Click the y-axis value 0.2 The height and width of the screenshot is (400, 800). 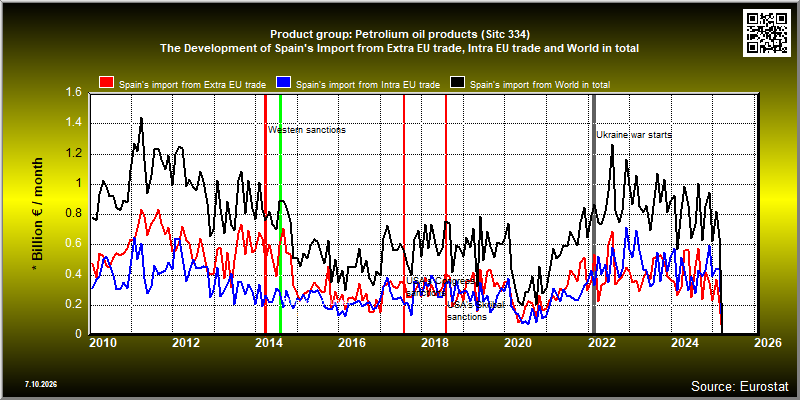[72, 305]
